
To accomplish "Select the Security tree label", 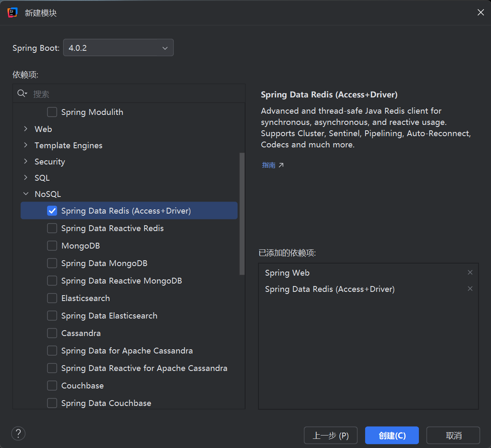I will point(50,162).
